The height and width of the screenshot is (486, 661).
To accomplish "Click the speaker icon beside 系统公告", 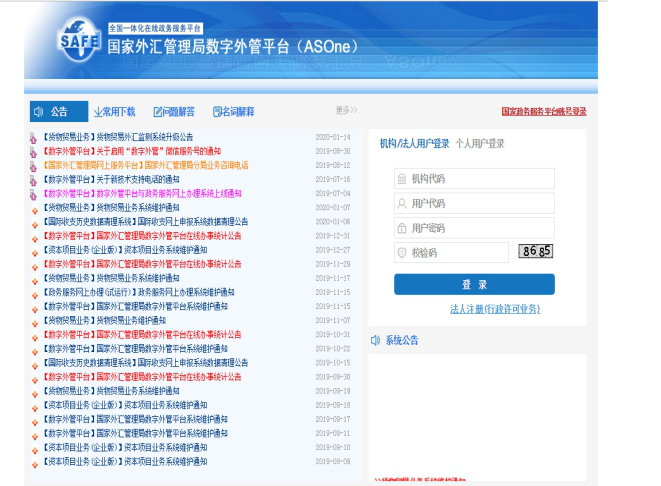I will pos(375,340).
